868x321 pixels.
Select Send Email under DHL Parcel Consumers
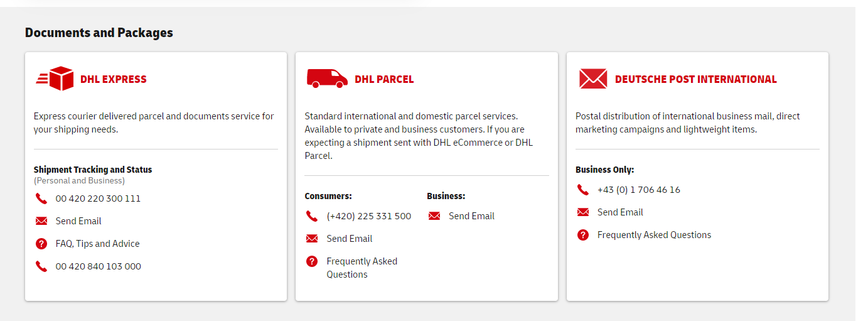[x=350, y=239]
